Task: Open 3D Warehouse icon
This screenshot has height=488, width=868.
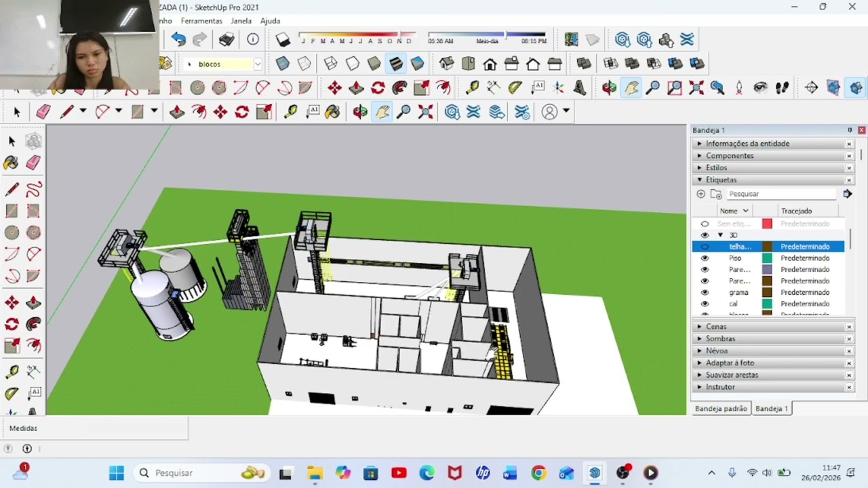Action: [x=623, y=39]
